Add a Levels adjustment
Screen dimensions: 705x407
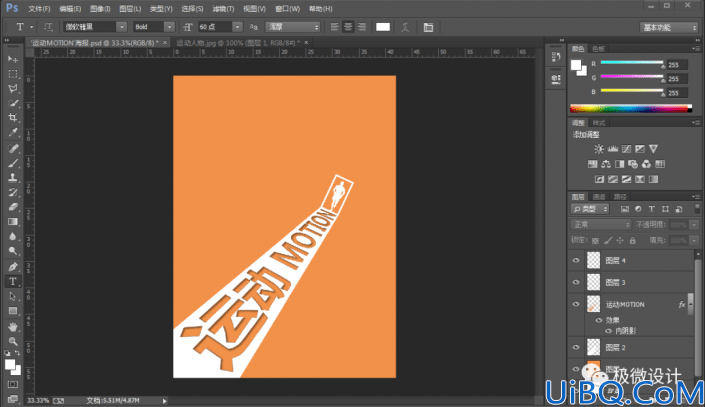click(x=613, y=149)
